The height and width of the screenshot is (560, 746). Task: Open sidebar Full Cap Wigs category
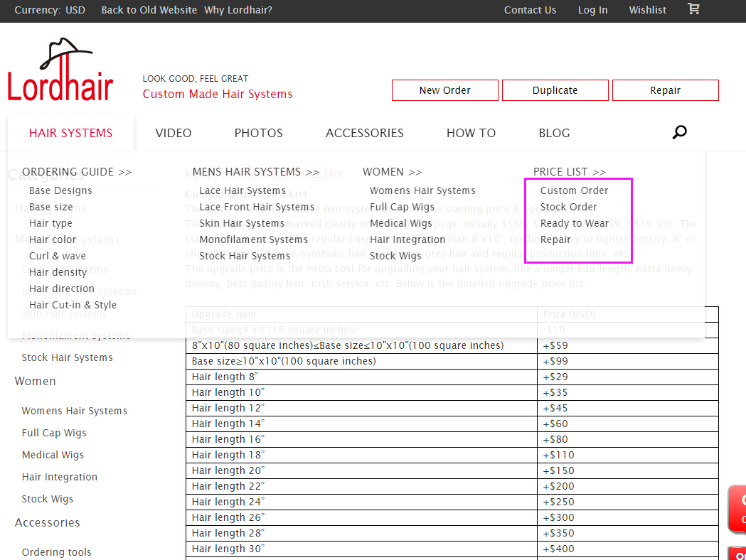click(x=54, y=433)
